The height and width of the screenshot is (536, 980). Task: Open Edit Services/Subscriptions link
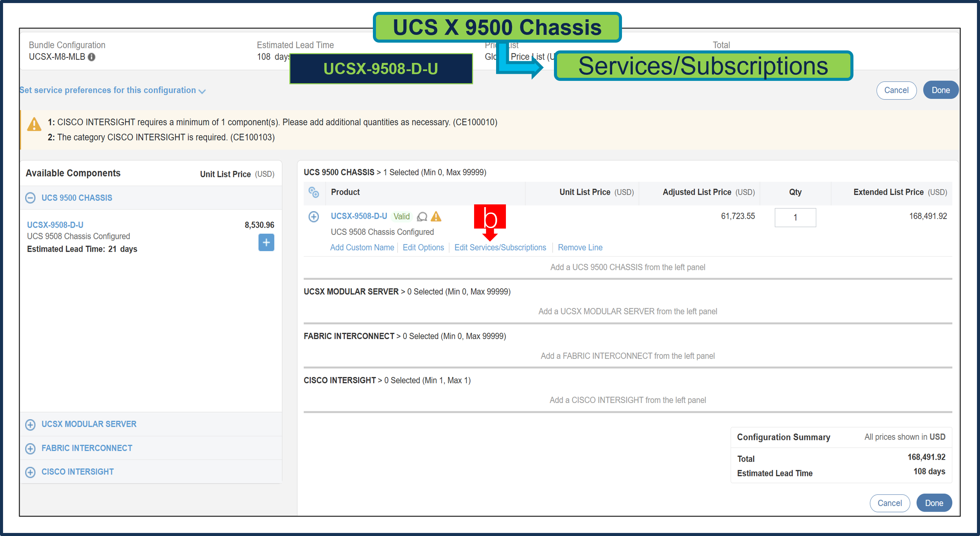(500, 247)
